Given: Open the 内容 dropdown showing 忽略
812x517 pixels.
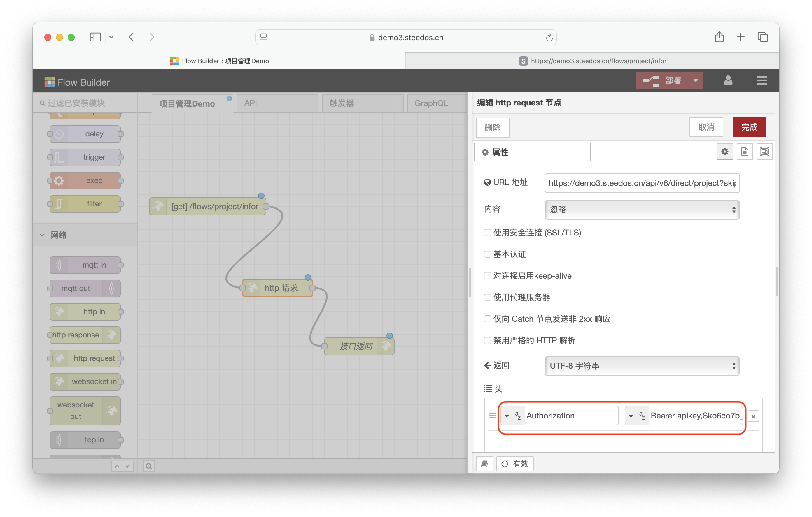Looking at the screenshot, I should 642,210.
